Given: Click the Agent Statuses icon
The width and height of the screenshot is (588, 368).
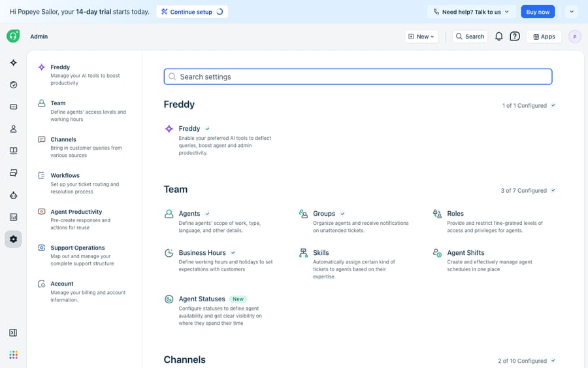Looking at the screenshot, I should (x=169, y=299).
